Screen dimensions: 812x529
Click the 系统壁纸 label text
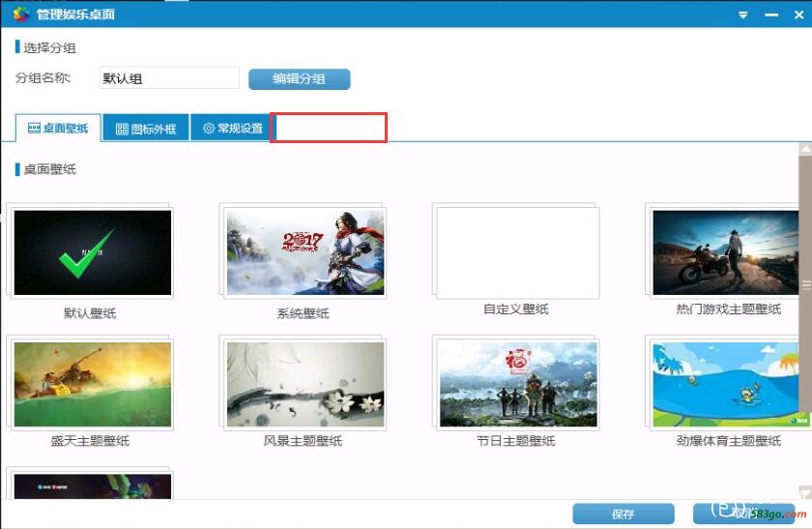click(303, 313)
